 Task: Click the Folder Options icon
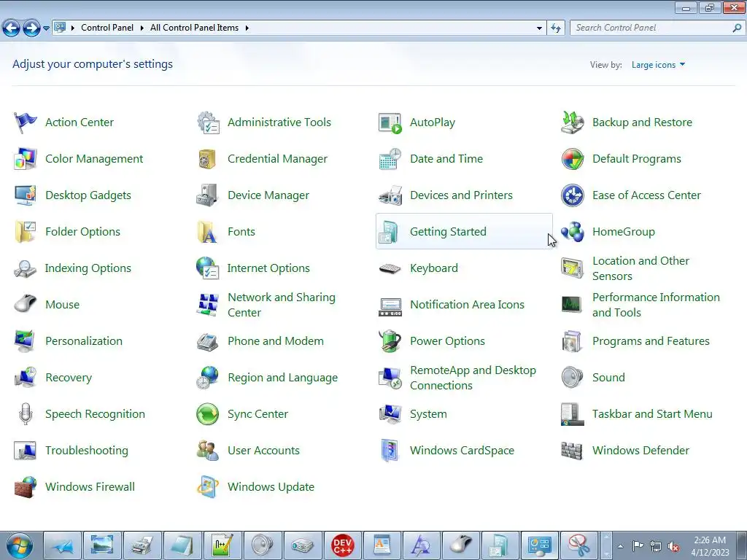[x=26, y=232]
